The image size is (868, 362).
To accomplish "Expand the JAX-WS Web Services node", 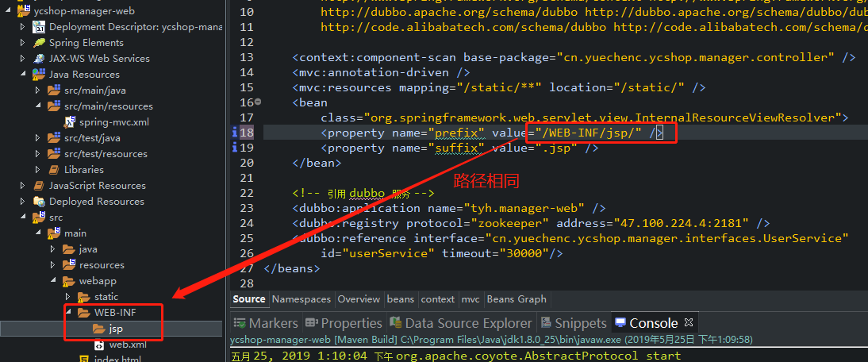I will pyautogui.click(x=23, y=59).
